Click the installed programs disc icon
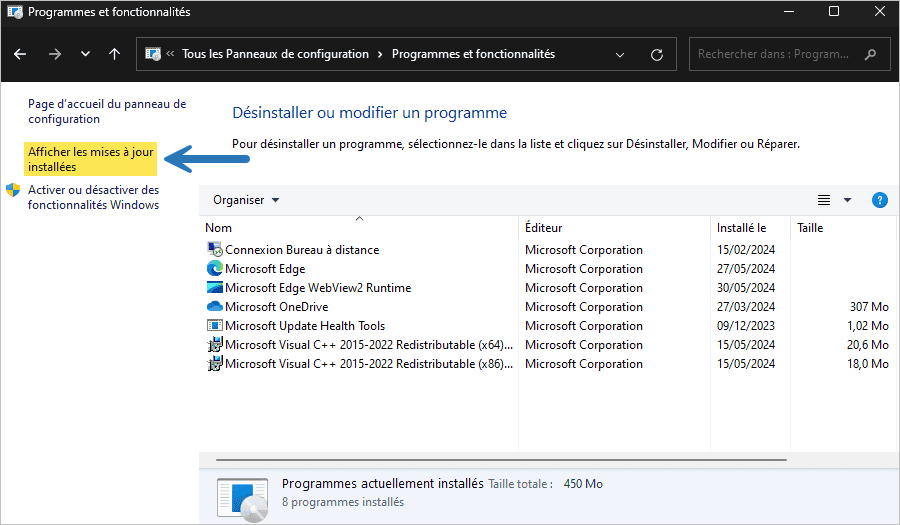900x525 pixels. point(242,499)
